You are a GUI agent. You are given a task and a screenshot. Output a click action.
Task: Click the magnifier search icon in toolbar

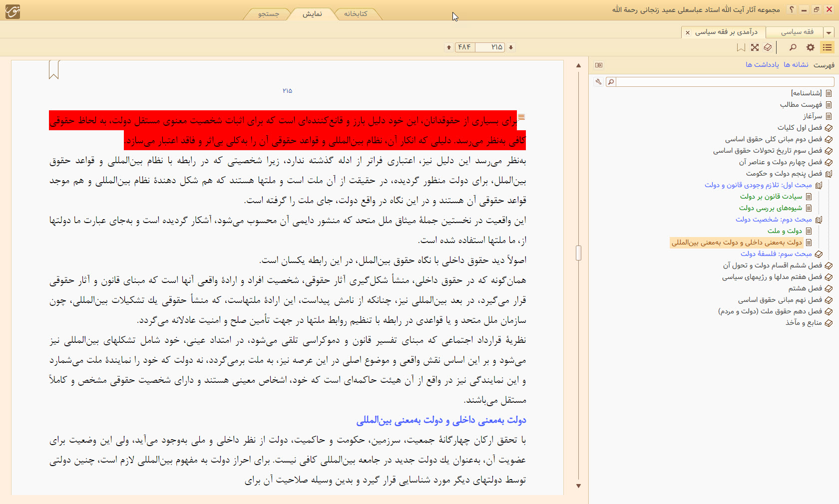pos(793,47)
